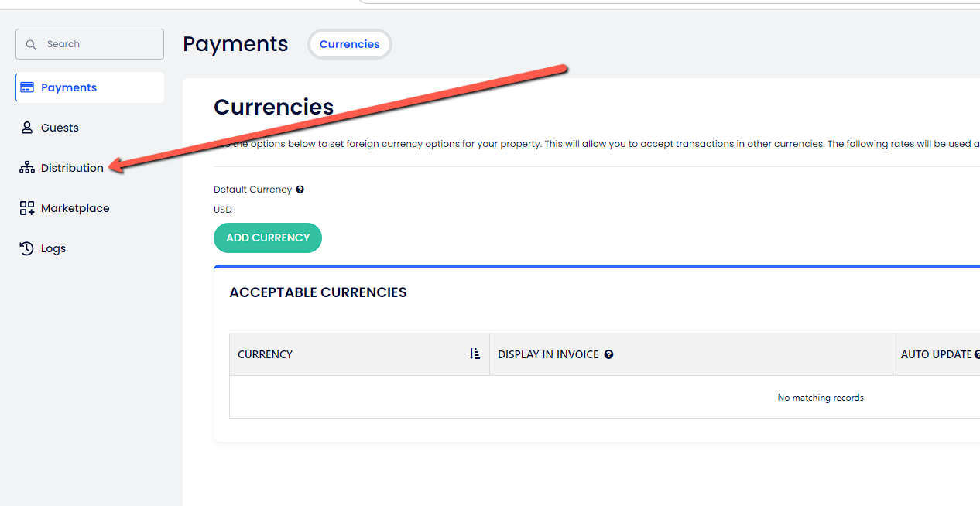Go to the Distribution text label in the sidebar
This screenshot has width=980, height=506.
click(72, 168)
